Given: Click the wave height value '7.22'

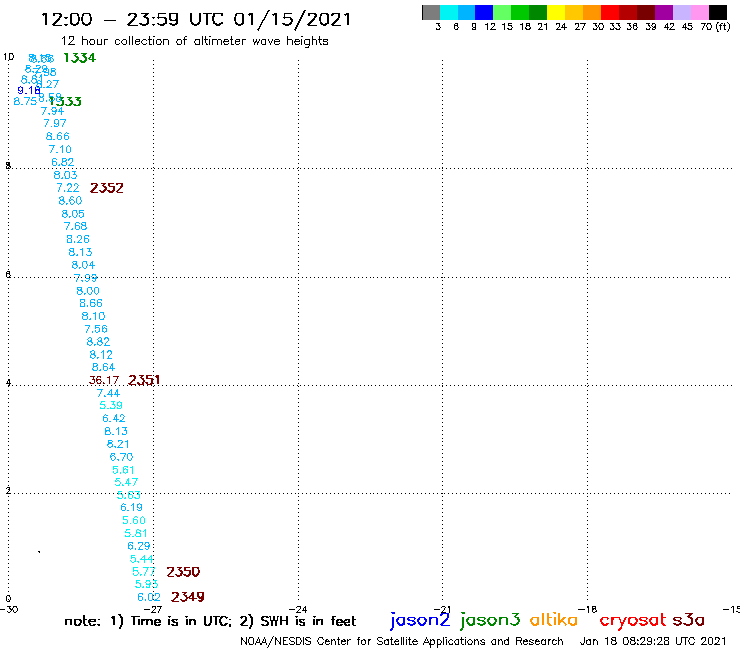Looking at the screenshot, I should (x=68, y=188).
